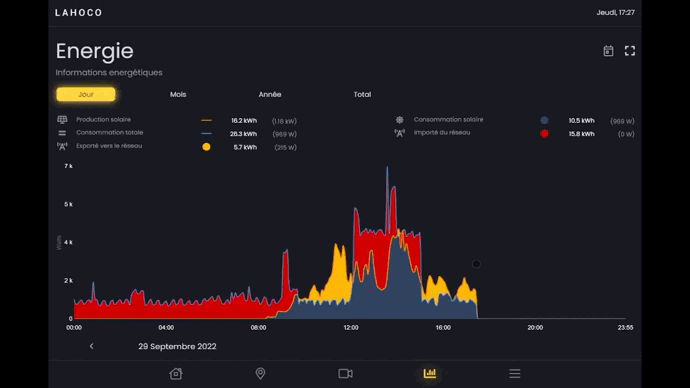This screenshot has height=388, width=690.
Task: Switch to the Année tab
Action: (270, 94)
